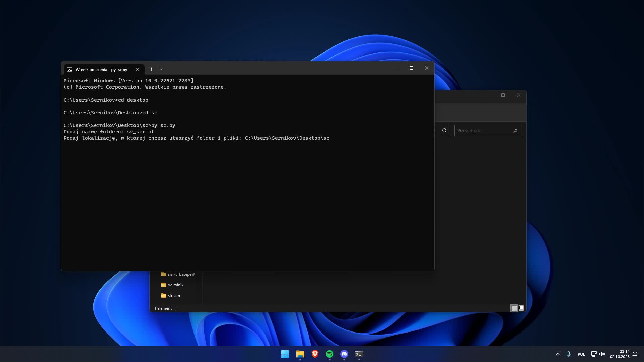Open File Explorer from the taskbar
This screenshot has width=644, height=362.
tap(300, 354)
